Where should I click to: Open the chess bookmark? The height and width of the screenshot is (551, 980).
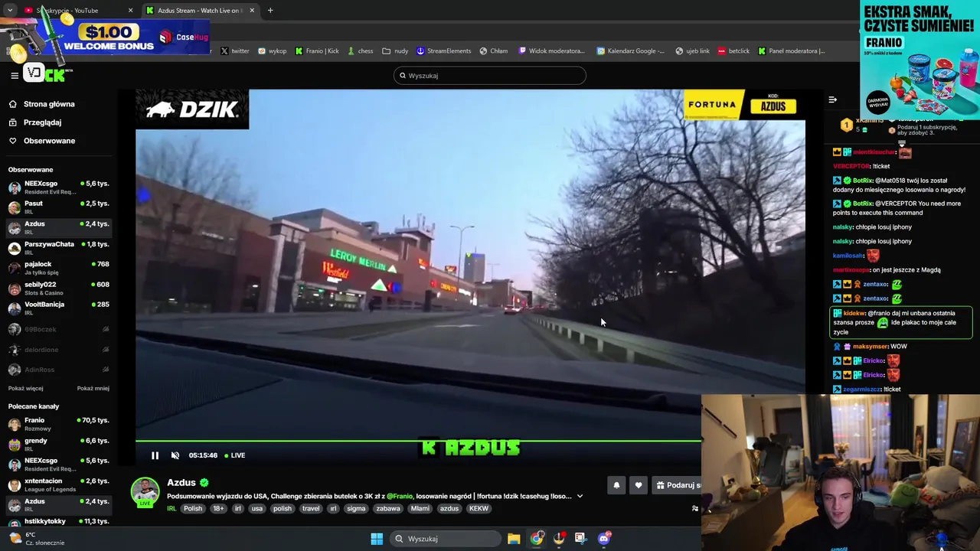point(360,51)
